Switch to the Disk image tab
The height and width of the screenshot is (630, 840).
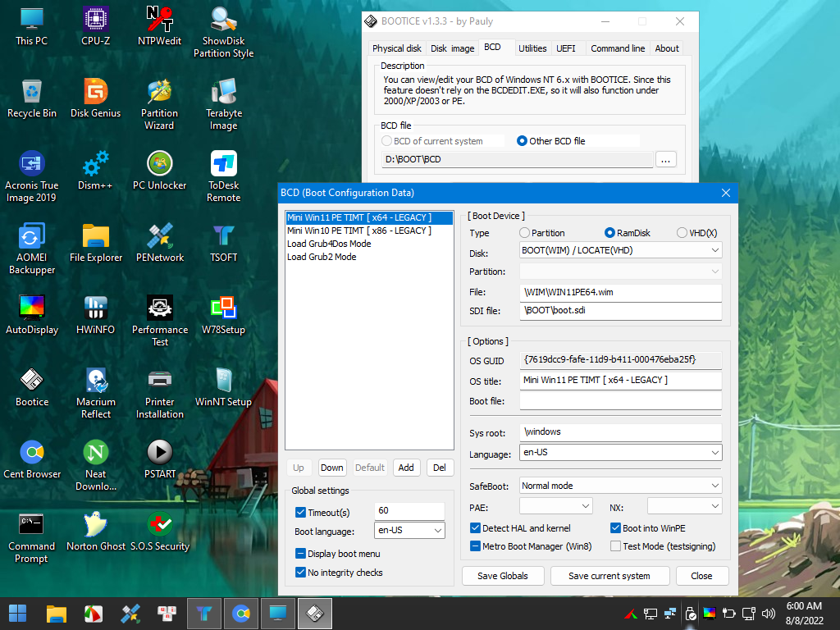[x=452, y=48]
